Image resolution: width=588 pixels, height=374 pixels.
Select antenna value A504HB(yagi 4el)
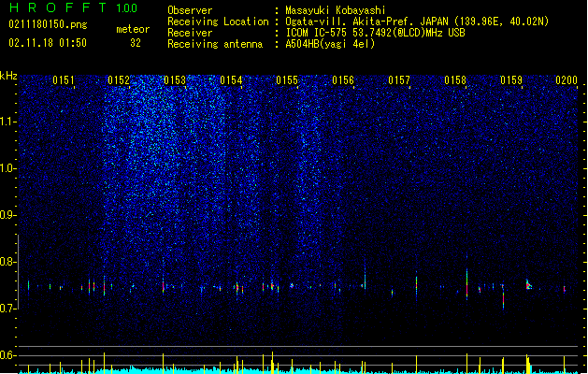[330, 44]
